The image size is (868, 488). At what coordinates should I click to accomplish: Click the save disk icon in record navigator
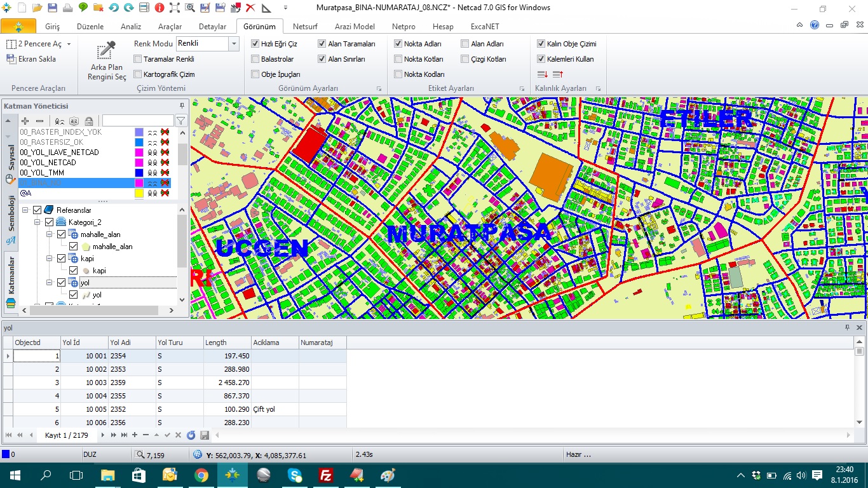[x=204, y=435]
